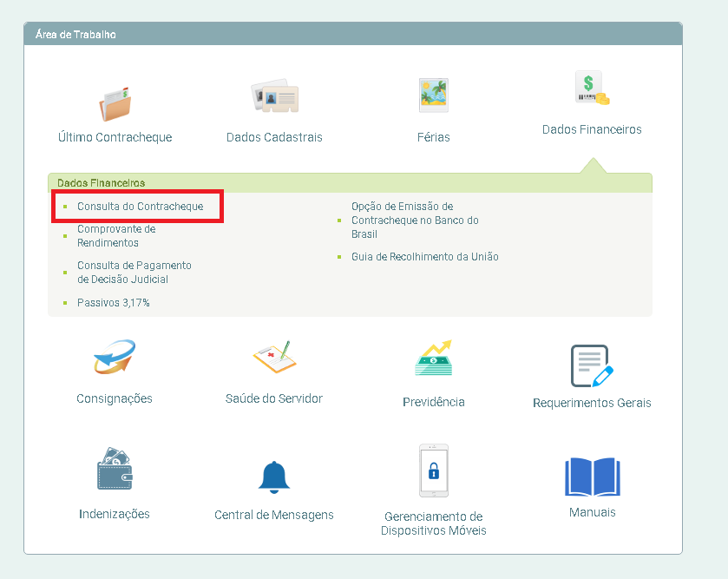Click the Requerimentos Gerais document pen icon
This screenshot has width=728, height=579.
tap(592, 365)
